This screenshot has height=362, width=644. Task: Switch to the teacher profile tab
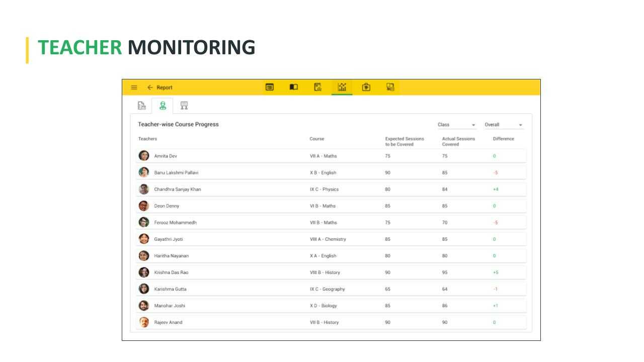[162, 105]
